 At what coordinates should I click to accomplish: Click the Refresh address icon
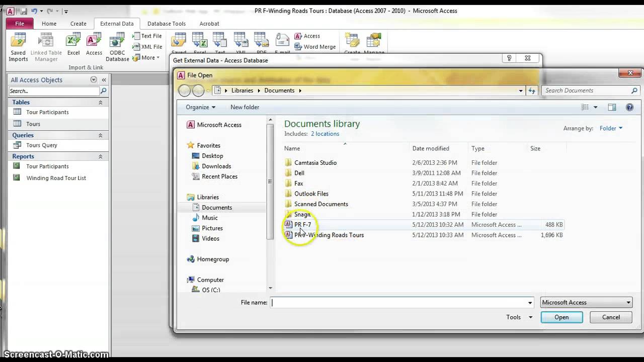[532, 90]
